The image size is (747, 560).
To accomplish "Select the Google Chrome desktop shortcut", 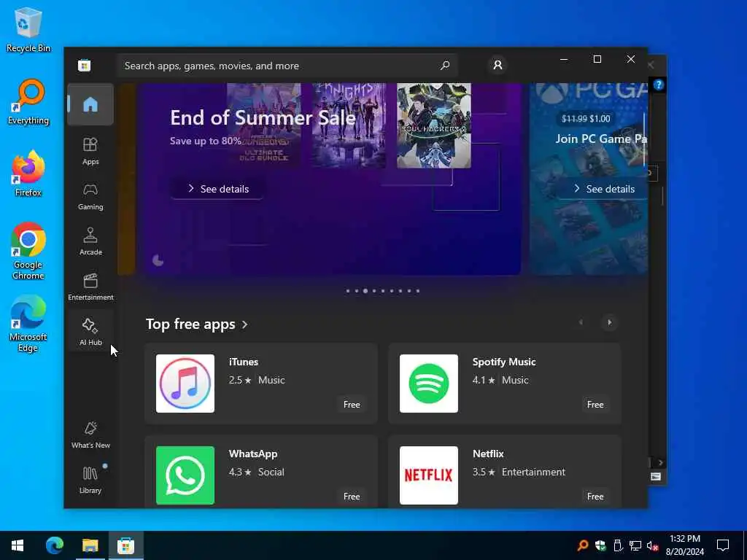I will (28, 251).
